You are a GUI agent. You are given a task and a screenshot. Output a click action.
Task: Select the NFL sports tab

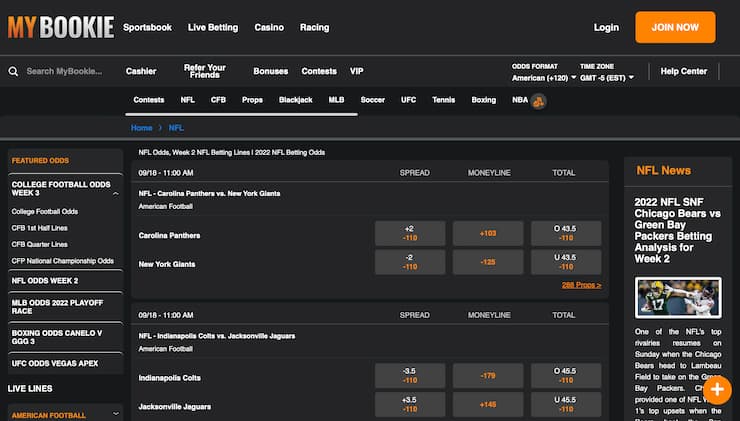click(x=187, y=100)
